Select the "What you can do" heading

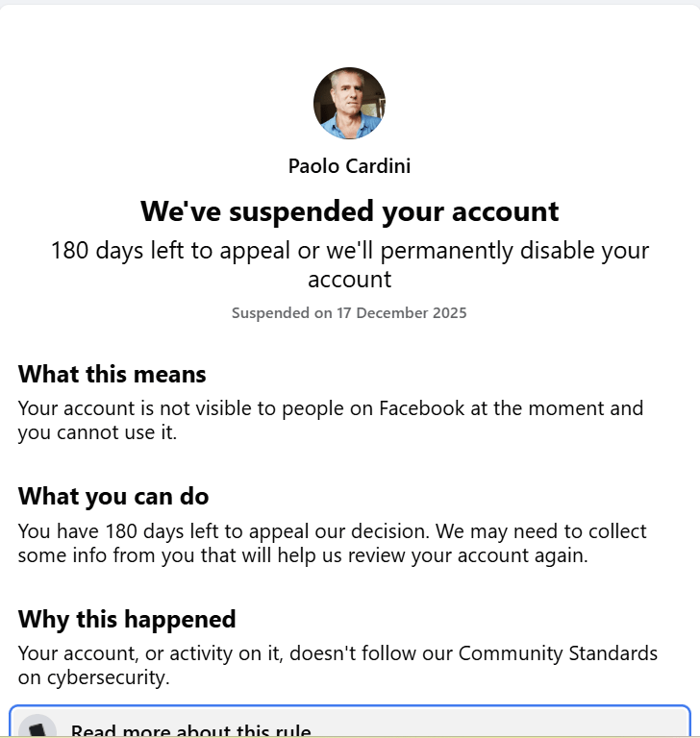pos(112,497)
